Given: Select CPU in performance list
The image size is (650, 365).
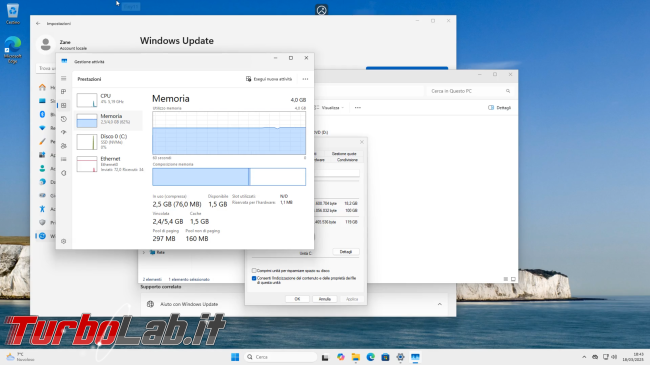Looking at the screenshot, I should (109, 99).
